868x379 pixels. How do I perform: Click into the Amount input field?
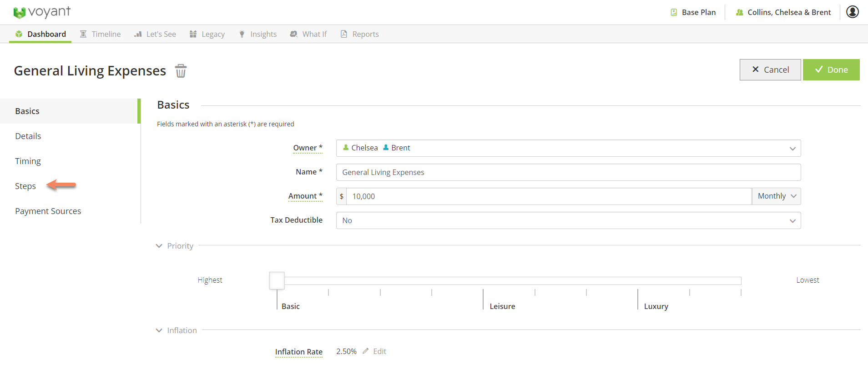coord(548,196)
